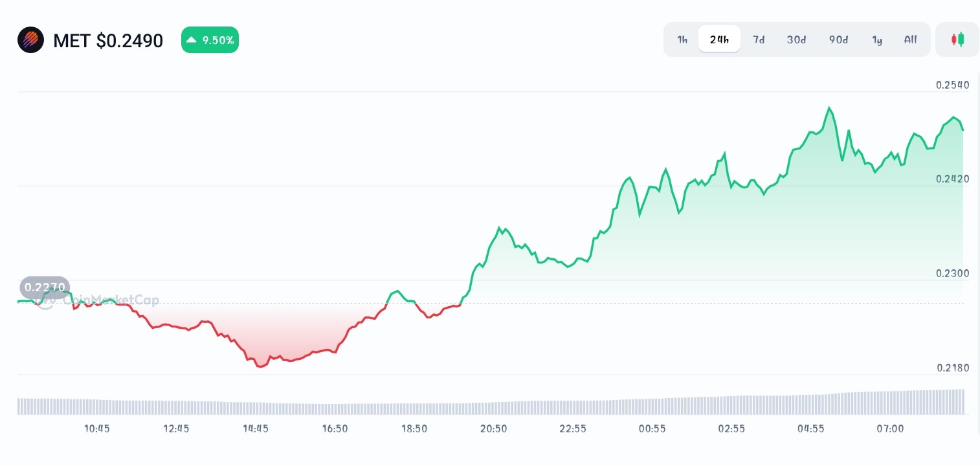Viewport: 980px width, 466px height.
Task: Click the MET $0.2490 price label
Action: click(x=108, y=41)
